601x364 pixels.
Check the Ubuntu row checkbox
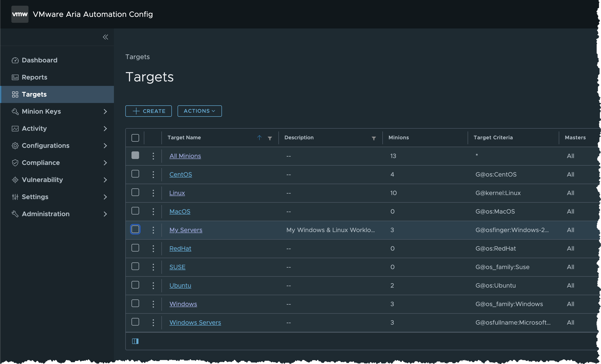coord(135,285)
